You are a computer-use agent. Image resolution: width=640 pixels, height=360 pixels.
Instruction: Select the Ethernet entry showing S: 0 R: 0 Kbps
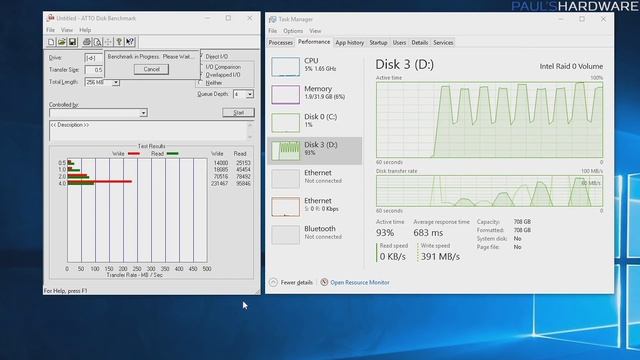click(314, 207)
